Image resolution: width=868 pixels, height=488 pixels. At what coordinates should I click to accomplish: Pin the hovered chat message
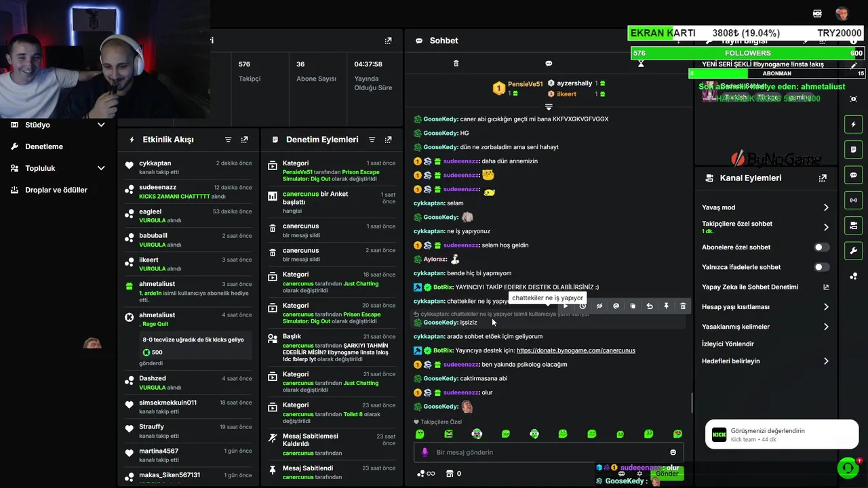(666, 306)
